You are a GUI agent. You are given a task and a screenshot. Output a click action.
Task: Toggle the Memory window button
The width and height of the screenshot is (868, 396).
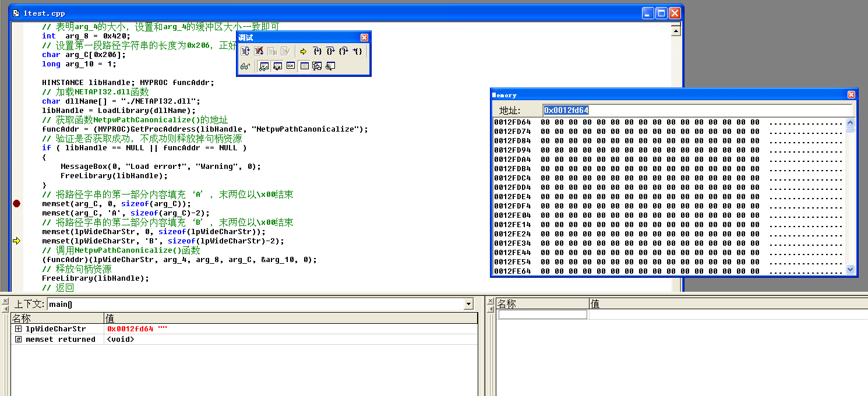[304, 66]
